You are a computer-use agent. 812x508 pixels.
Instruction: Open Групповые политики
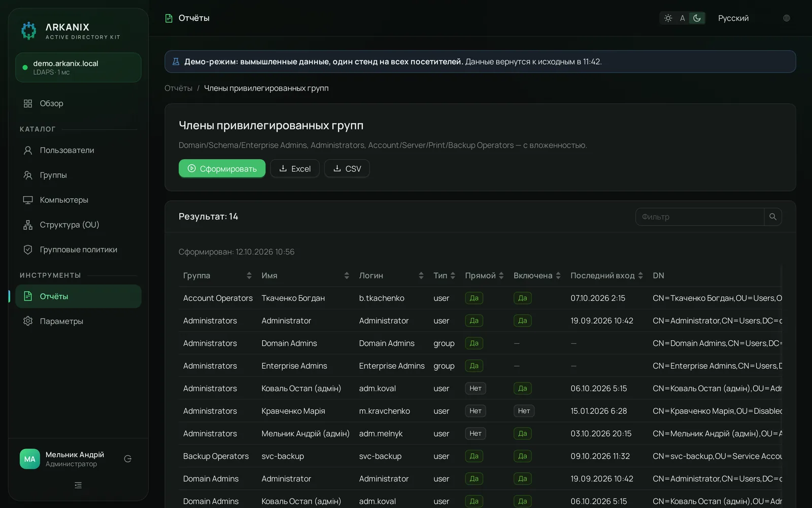pos(78,250)
